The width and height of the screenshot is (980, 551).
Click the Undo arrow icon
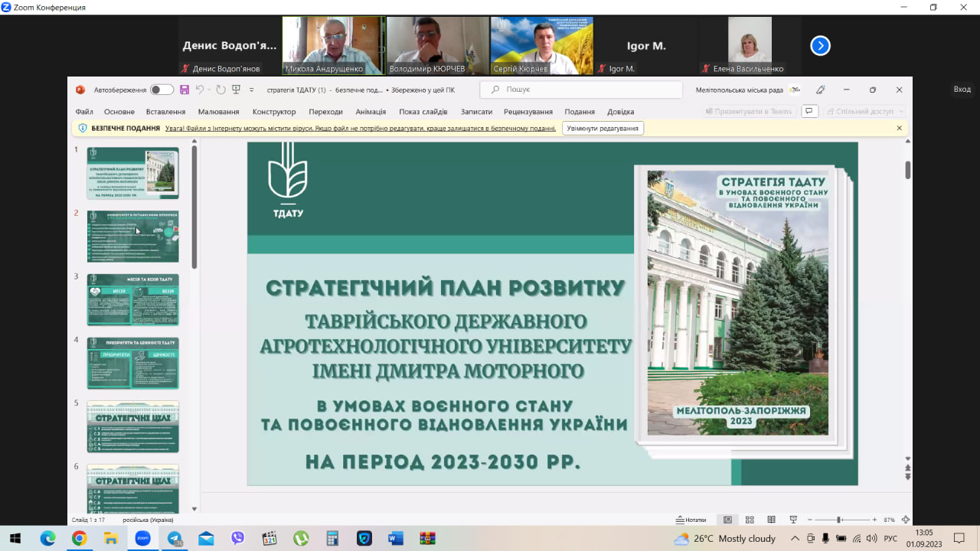[x=201, y=90]
